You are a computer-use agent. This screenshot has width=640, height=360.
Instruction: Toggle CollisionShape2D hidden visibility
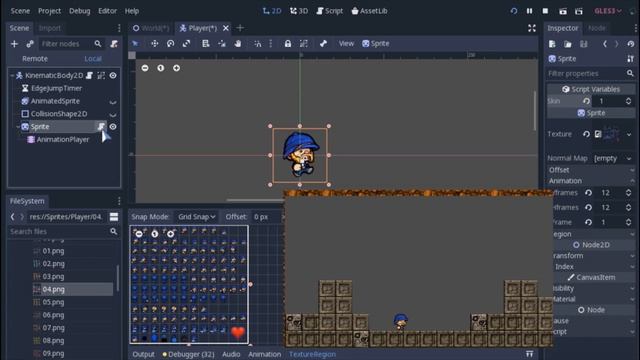coord(113,115)
